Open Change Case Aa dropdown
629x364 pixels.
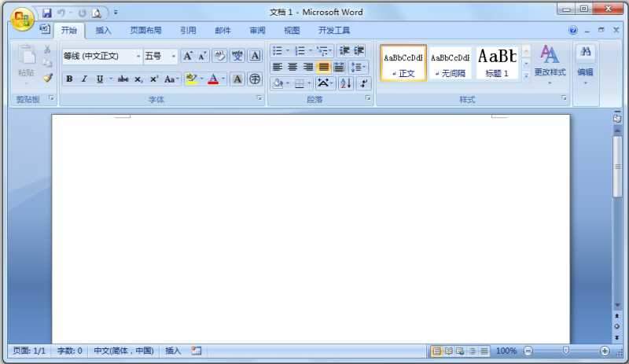pyautogui.click(x=171, y=79)
